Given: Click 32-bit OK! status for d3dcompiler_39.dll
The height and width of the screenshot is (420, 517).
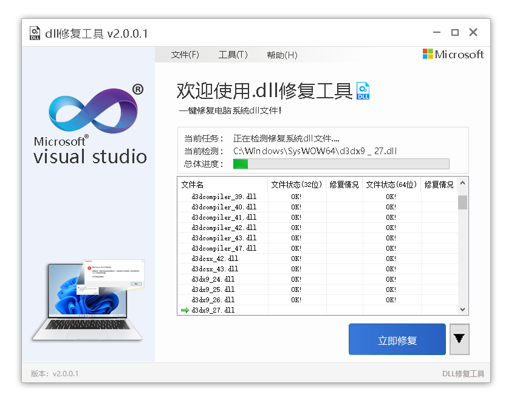Looking at the screenshot, I should 296,197.
